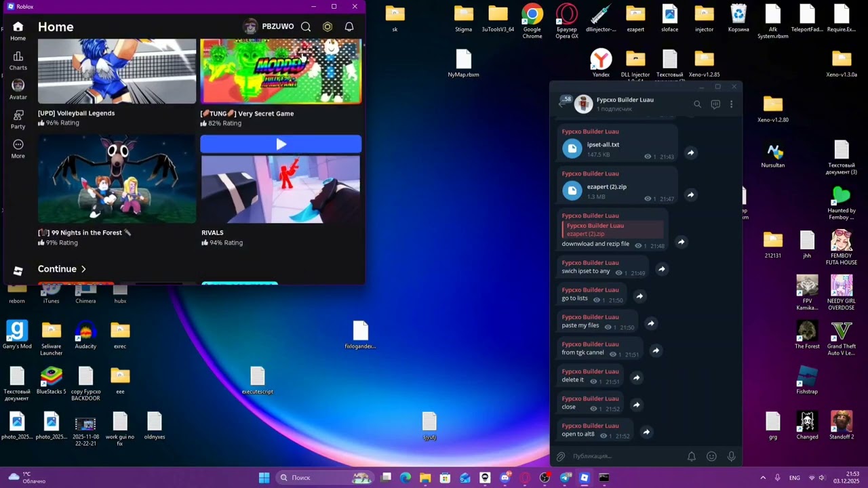Select the Audacity desktop icon
This screenshot has width=868, height=488.
[x=85, y=335]
